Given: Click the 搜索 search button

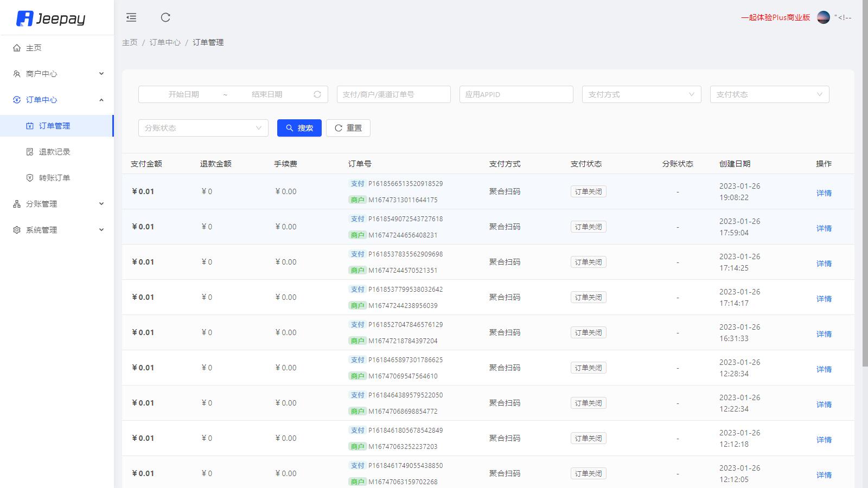Looking at the screenshot, I should [x=299, y=128].
